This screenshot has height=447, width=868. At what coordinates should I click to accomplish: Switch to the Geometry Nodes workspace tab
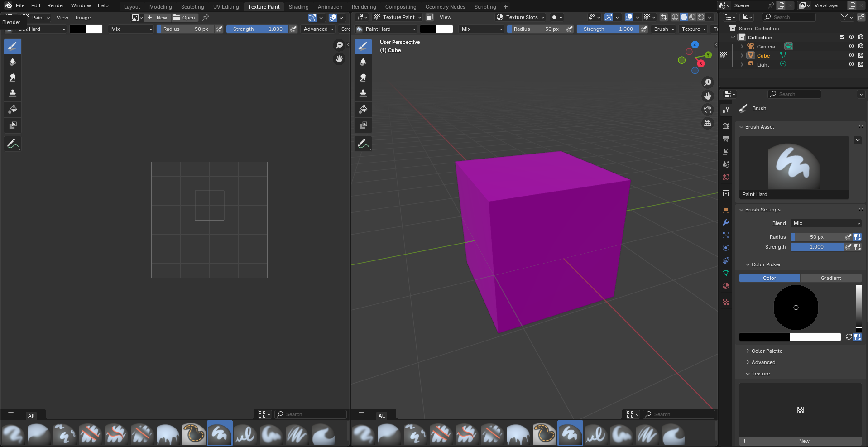click(445, 7)
